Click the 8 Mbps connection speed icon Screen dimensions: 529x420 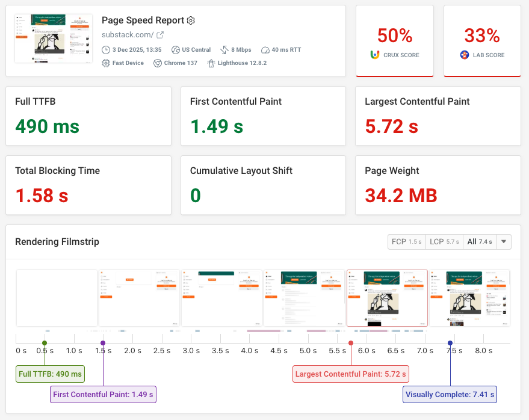pos(224,49)
